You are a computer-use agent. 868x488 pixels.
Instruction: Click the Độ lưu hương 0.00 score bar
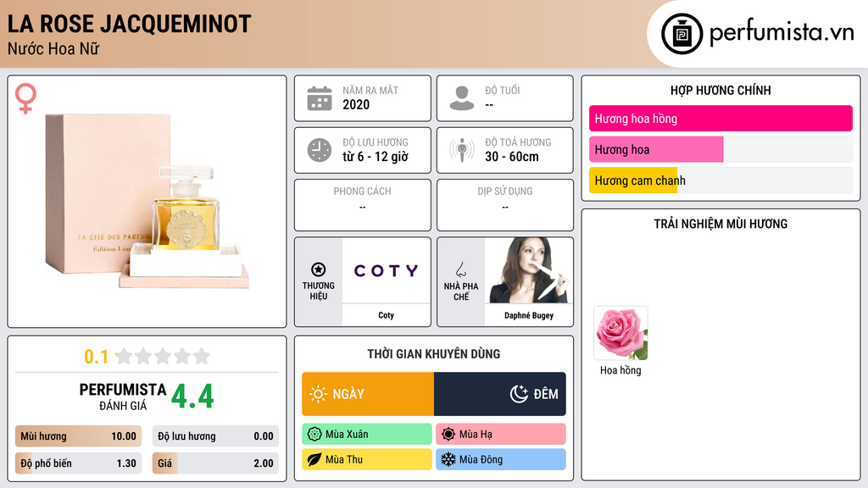click(x=215, y=436)
